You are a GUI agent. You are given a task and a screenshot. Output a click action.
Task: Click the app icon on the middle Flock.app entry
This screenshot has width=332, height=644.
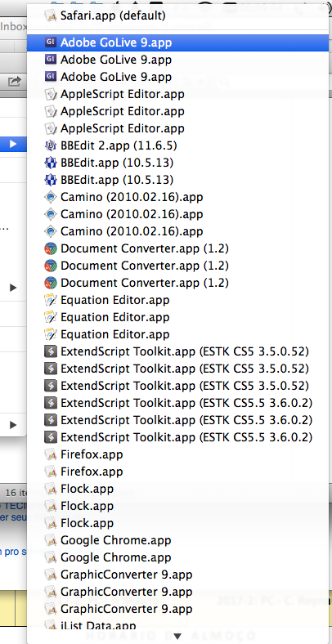pos(50,507)
